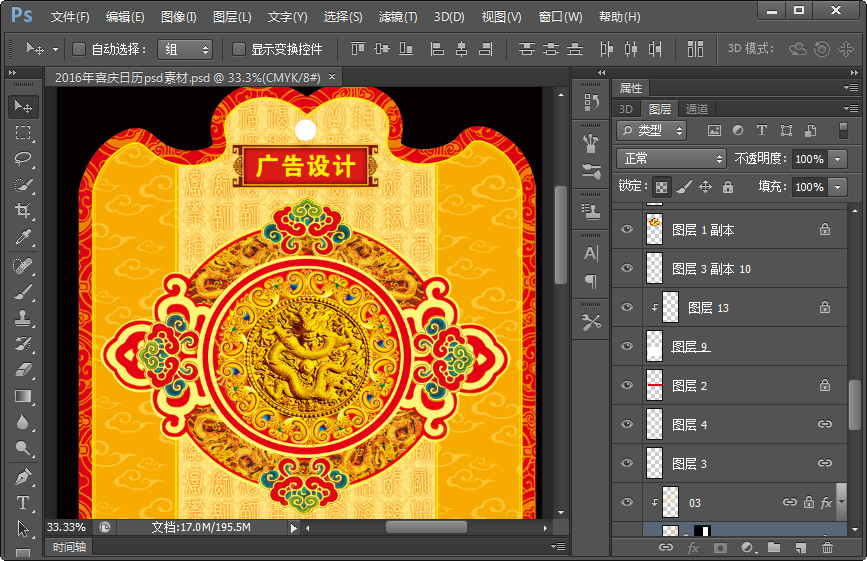This screenshot has width=867, height=561.
Task: Click the create new layer icon
Action: coord(800,548)
